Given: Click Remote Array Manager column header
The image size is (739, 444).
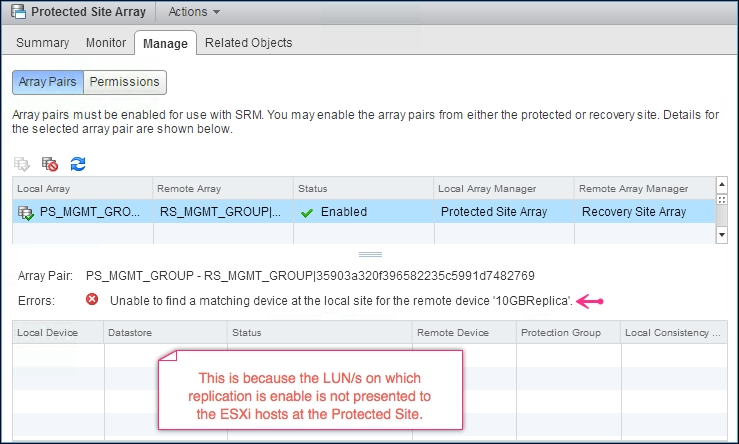Looking at the screenshot, I should (645, 189).
